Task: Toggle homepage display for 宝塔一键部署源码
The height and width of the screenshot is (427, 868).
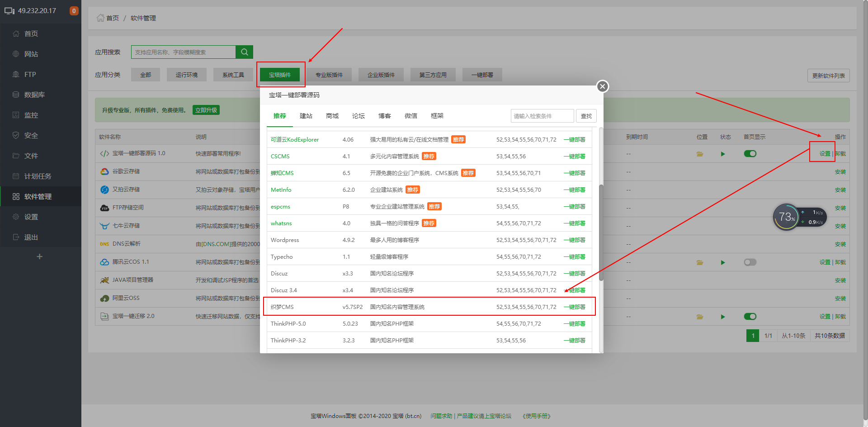Action: click(750, 154)
